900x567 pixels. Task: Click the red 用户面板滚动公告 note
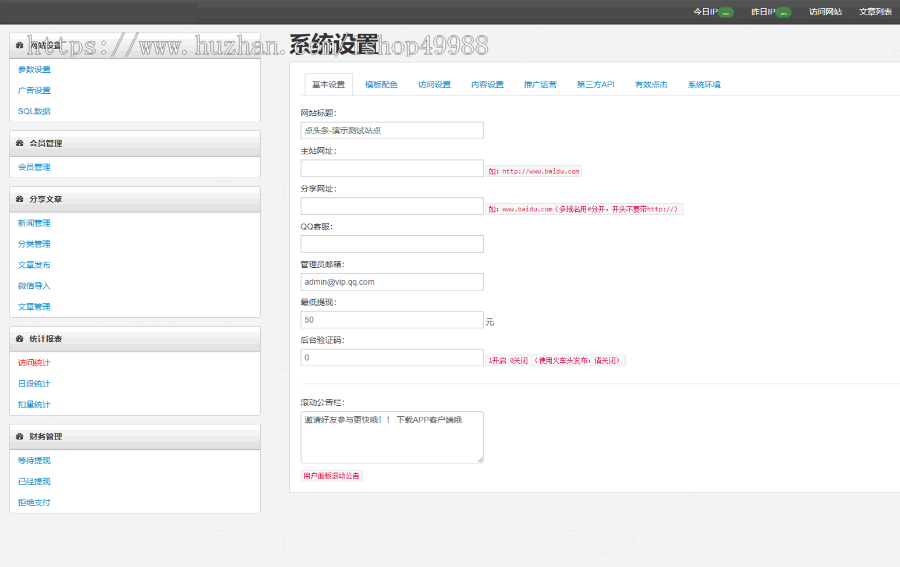point(331,476)
